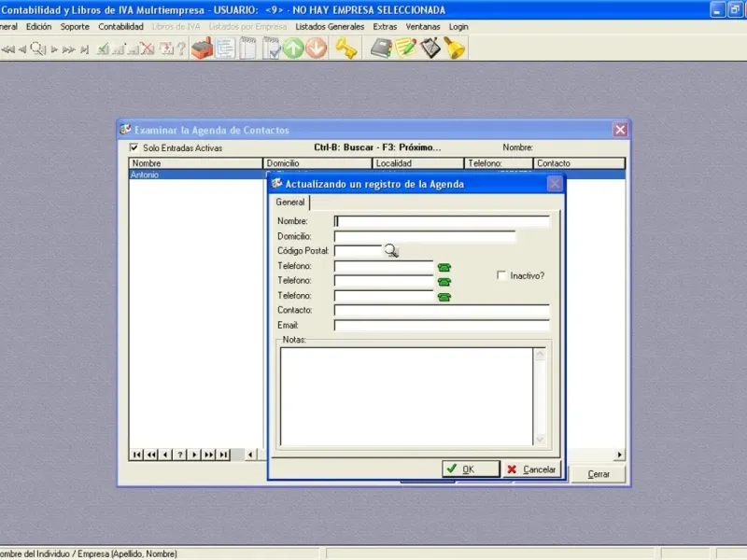This screenshot has width=747, height=560.
Task: Click the third Telefono input field
Action: [x=384, y=296]
